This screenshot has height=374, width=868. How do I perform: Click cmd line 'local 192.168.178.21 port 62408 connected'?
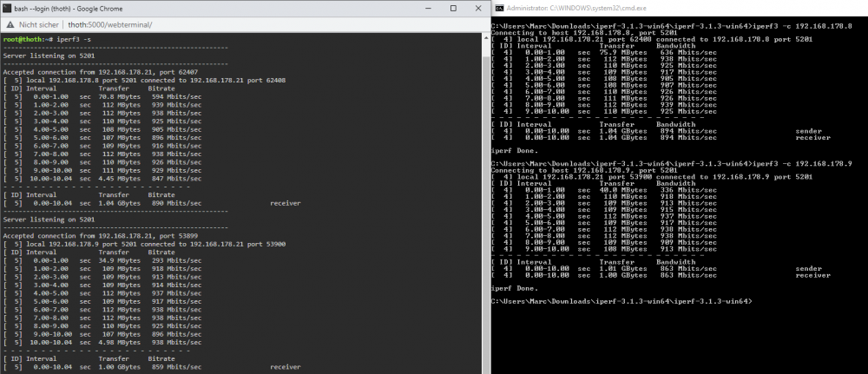652,39
